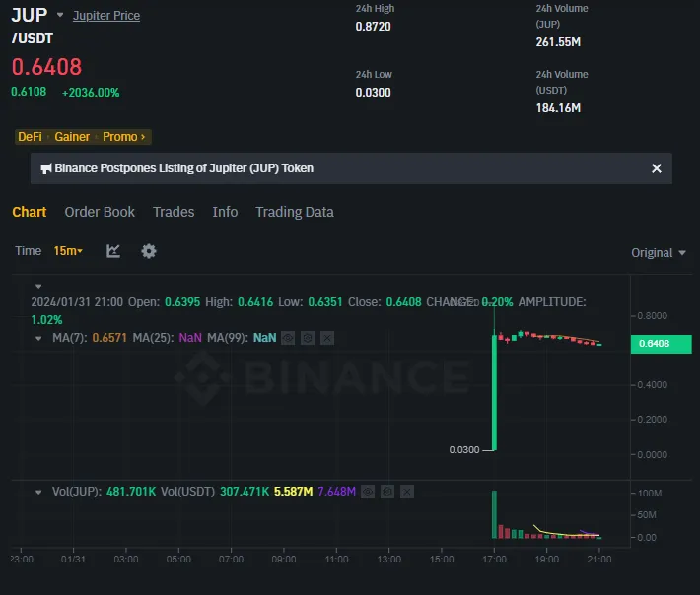Click the 24h Low value 0.0300
This screenshot has height=595, width=700.
[374, 93]
